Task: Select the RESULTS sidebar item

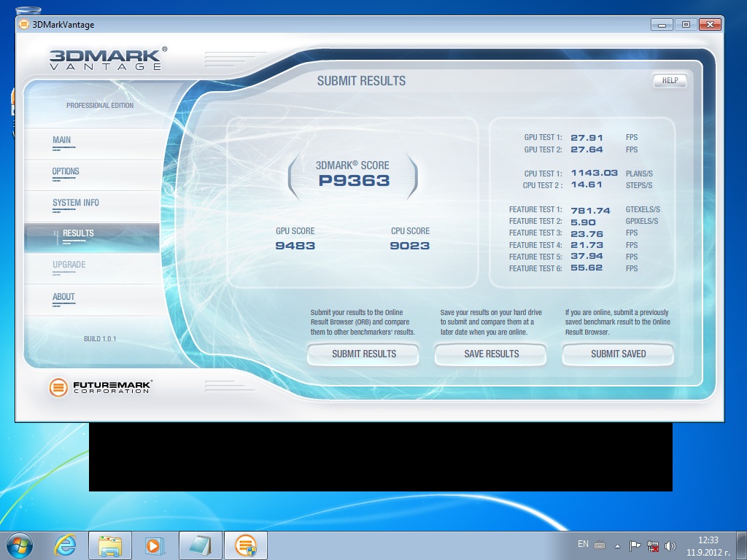Action: tap(91, 237)
